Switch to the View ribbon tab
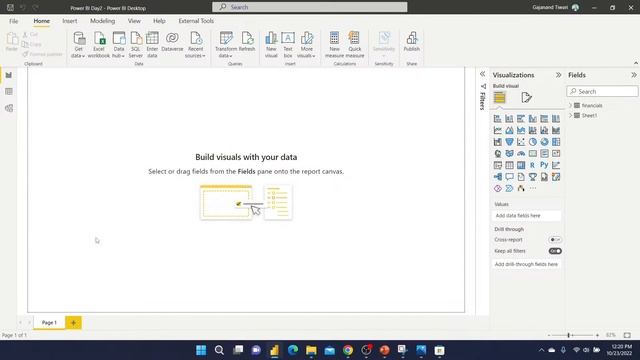The image size is (640, 360). click(x=134, y=21)
